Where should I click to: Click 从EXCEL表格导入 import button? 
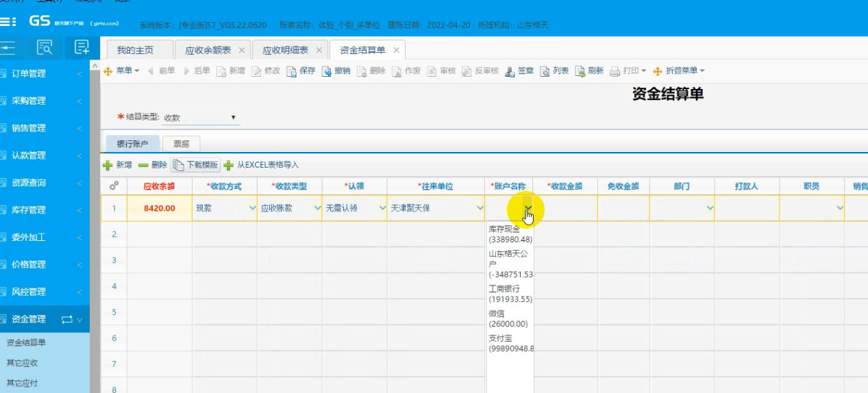[262, 165]
